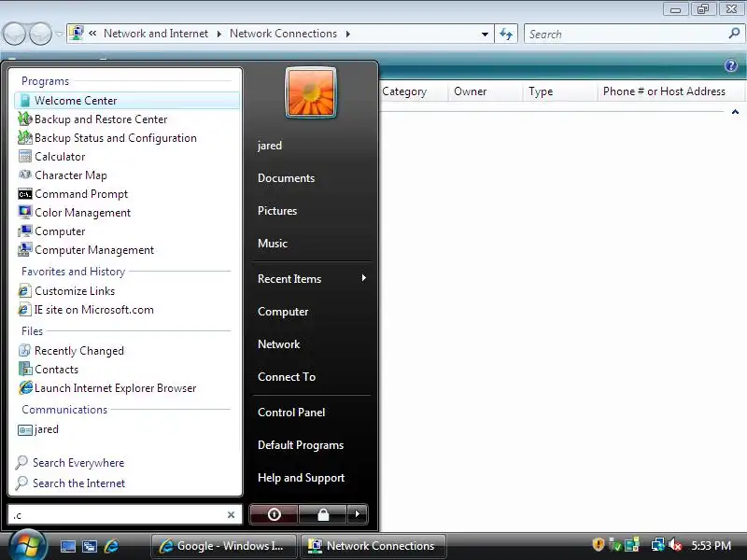Open Welcome Center from Programs list

point(126,101)
